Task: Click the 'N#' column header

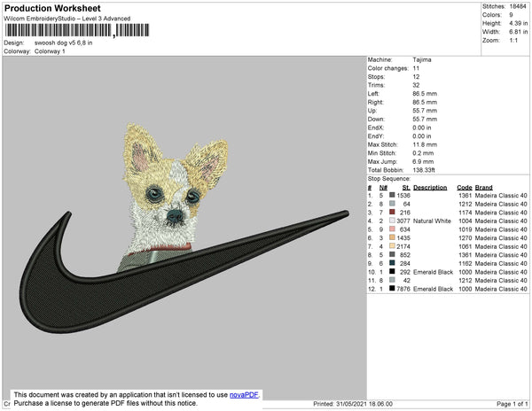Action: [x=383, y=188]
